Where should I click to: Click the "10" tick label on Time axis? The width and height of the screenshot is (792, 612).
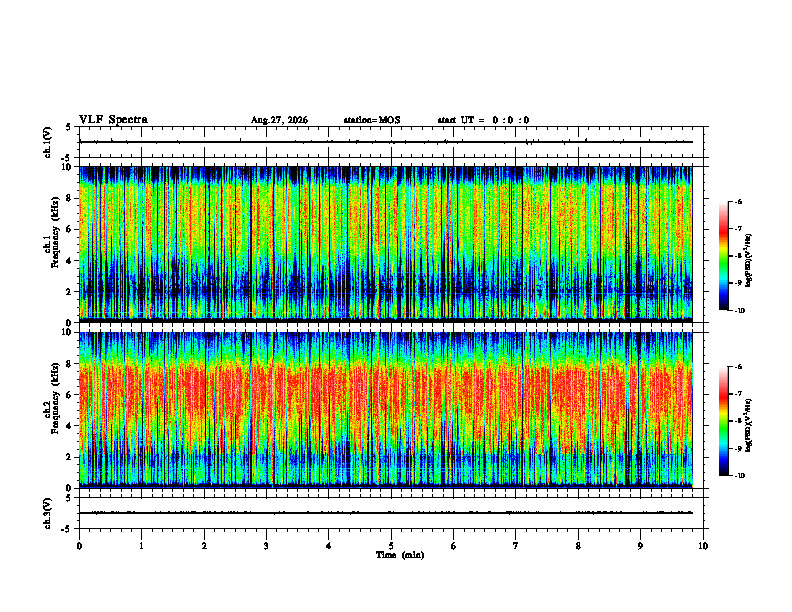(x=703, y=546)
